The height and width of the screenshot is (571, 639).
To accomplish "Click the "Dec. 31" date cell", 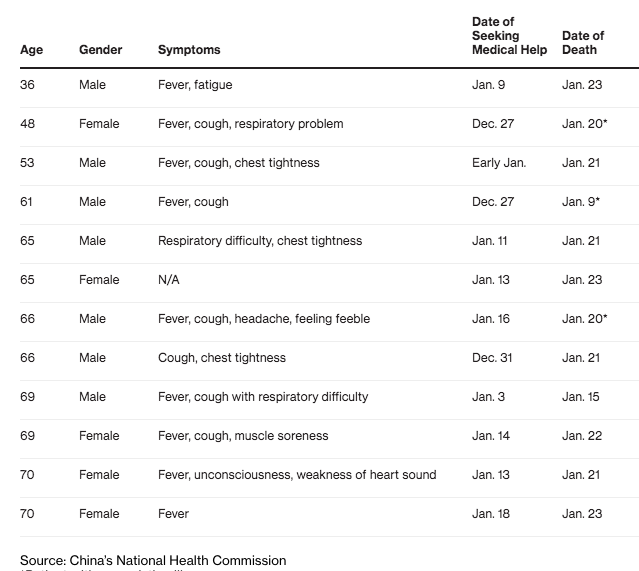I will tap(493, 358).
